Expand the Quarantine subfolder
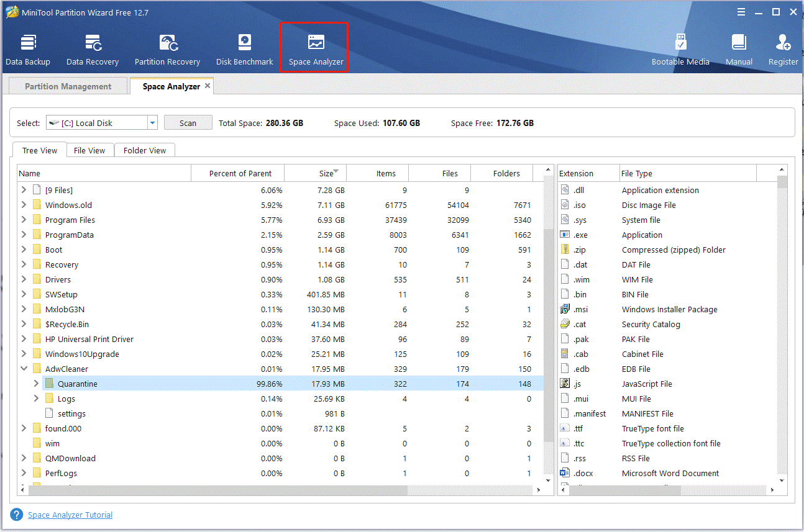 [x=36, y=384]
